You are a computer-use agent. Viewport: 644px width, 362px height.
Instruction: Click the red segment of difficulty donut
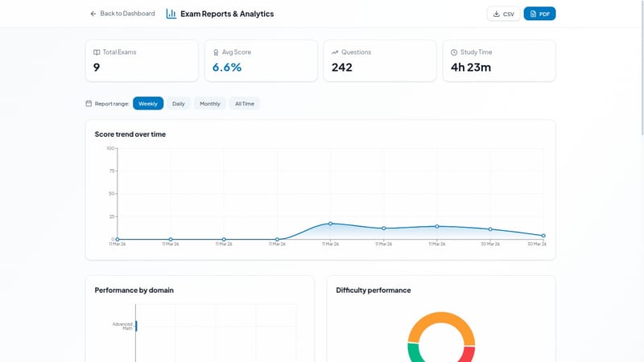coord(468,354)
